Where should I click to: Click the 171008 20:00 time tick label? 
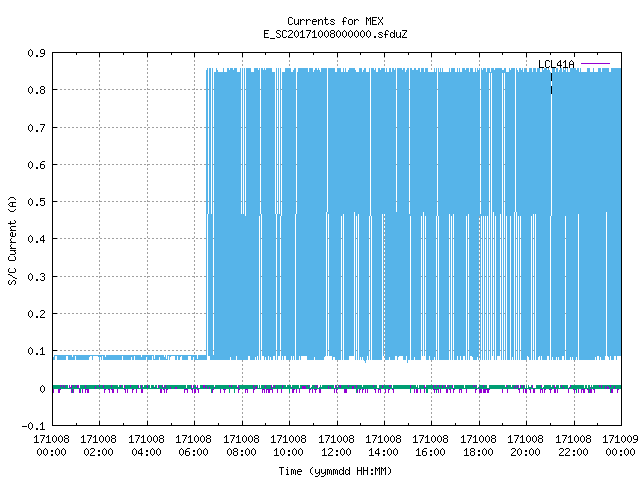525,446
